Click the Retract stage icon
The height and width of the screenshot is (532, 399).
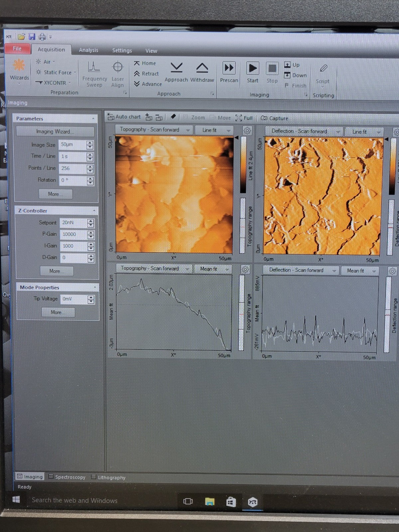click(x=137, y=74)
